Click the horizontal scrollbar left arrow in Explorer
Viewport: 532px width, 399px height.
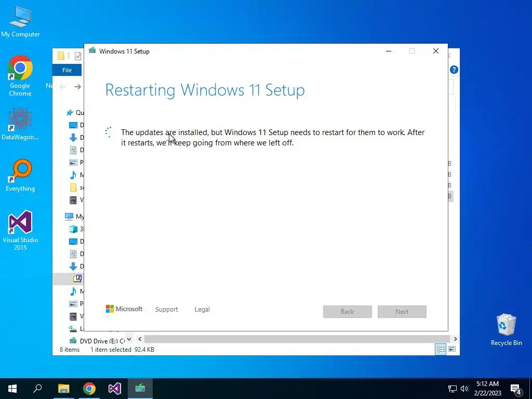click(140, 339)
